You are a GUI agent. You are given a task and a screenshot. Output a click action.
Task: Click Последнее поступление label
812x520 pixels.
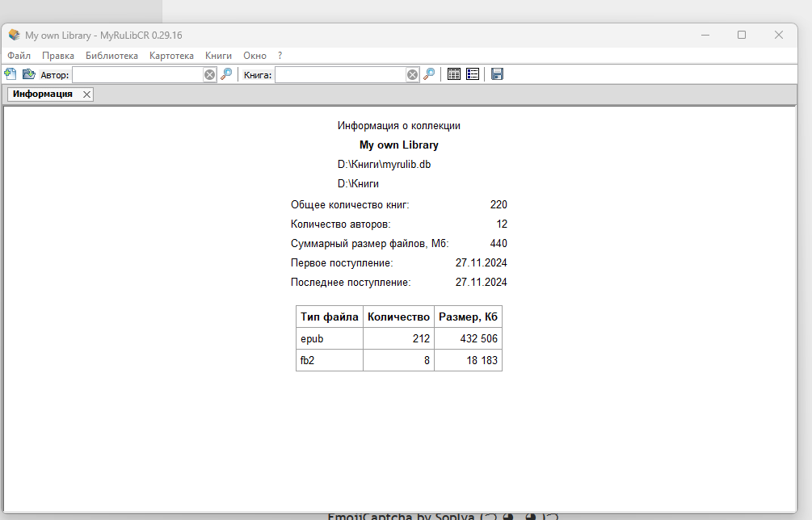tap(351, 283)
